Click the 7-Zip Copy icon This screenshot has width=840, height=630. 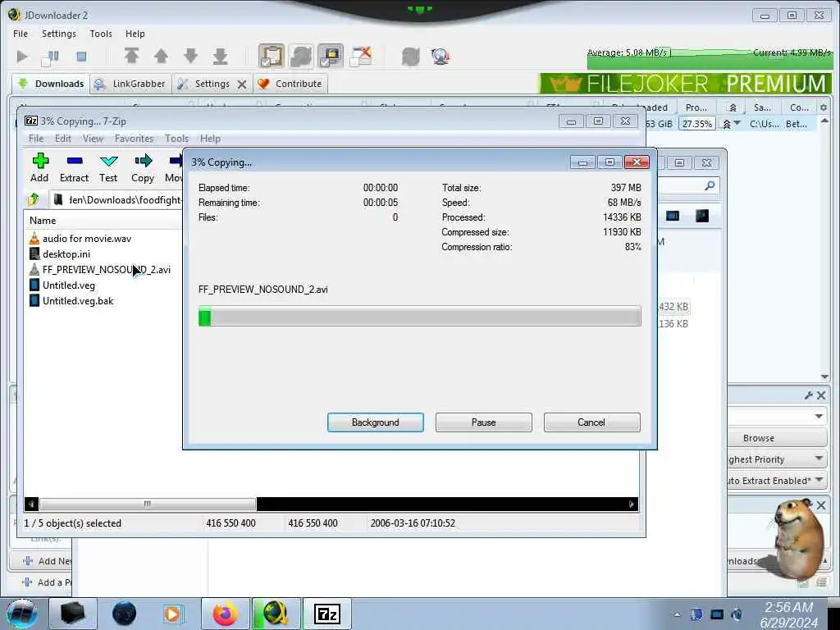point(143,167)
